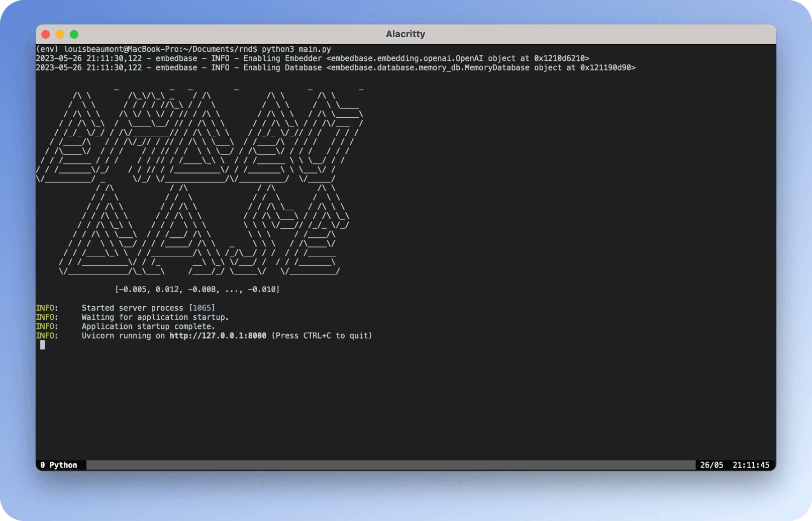This screenshot has width=812, height=521.
Task: Click the gray tmux status bar middle
Action: click(390, 465)
